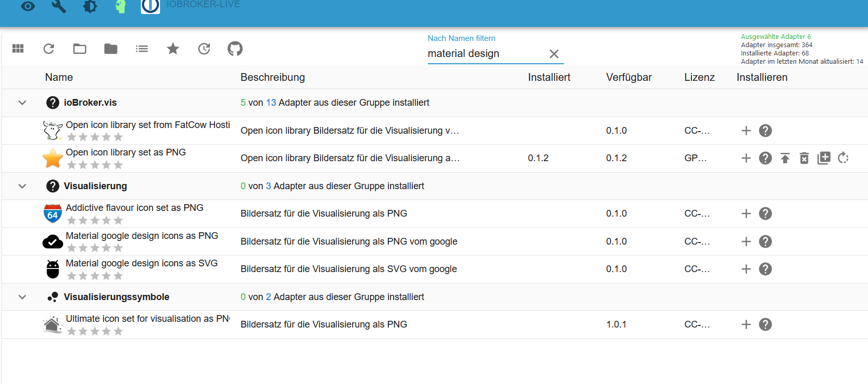Viewport: 868px width, 384px height.
Task: Toggle the list view icon
Action: pyautogui.click(x=142, y=49)
